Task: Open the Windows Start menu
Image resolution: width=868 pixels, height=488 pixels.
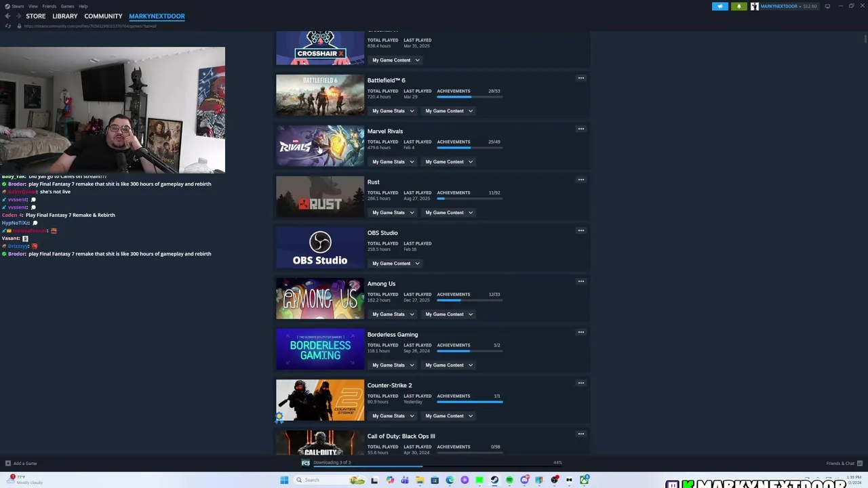Action: (x=284, y=480)
